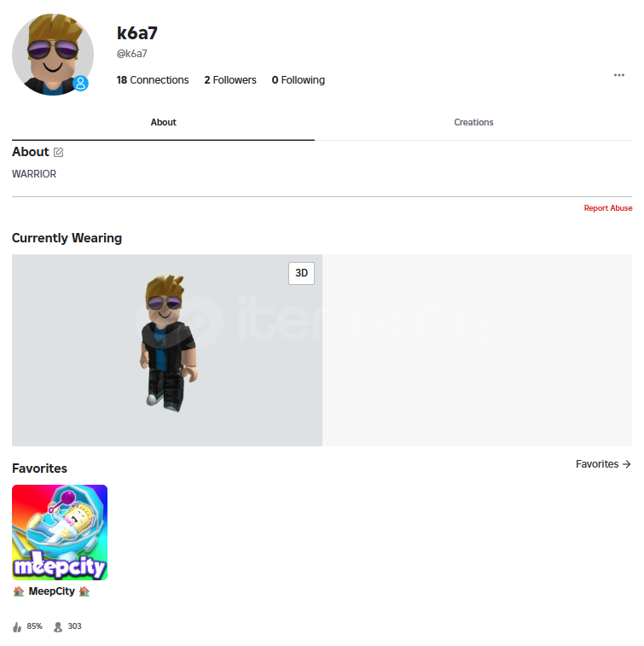This screenshot has height=646, width=644.
Task: Click the player count icon under MeepCity
Action: [x=58, y=626]
